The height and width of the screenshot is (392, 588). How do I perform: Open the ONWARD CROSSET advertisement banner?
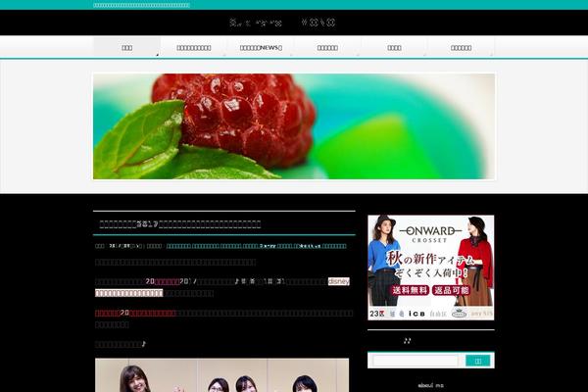pos(431,268)
